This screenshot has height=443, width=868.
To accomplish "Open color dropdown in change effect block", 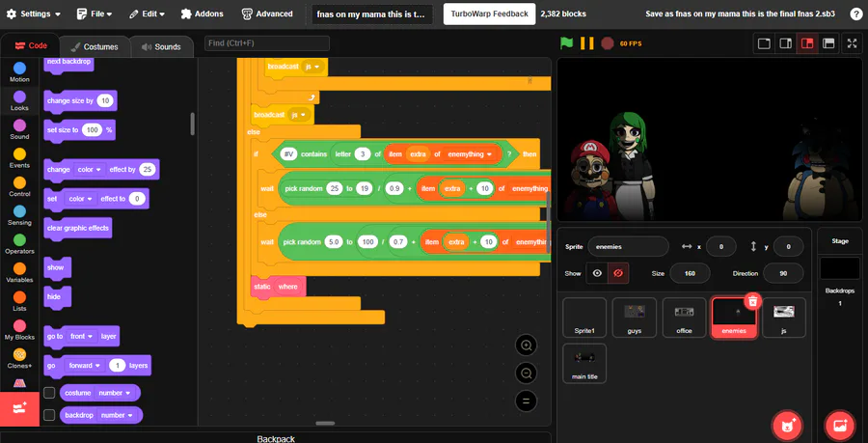I will click(89, 170).
